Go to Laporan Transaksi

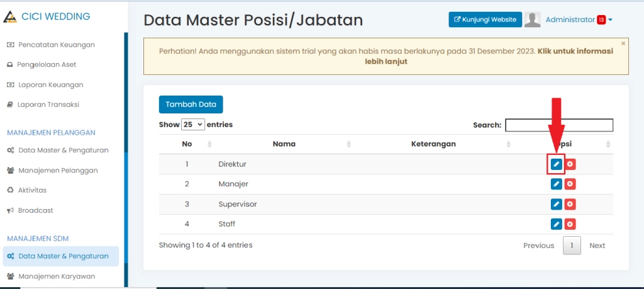click(x=43, y=105)
